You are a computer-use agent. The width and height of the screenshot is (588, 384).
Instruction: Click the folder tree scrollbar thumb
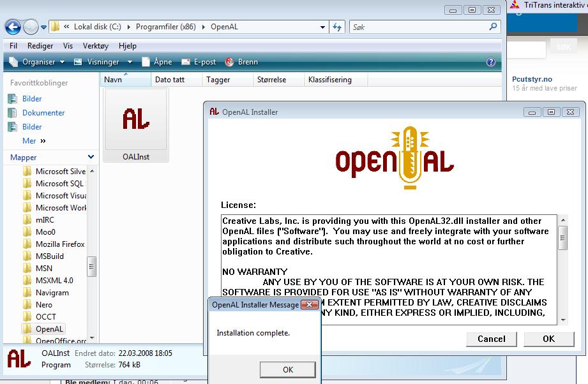coord(91,267)
